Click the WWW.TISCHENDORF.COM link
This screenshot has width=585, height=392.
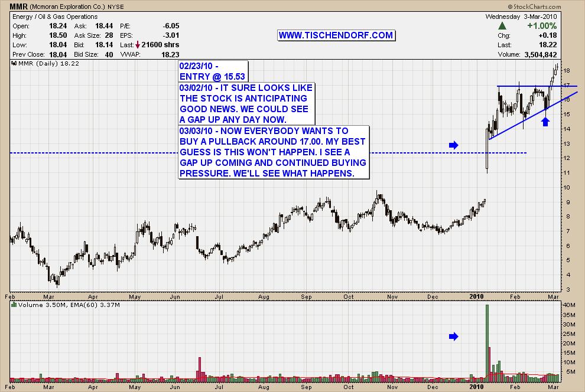pyautogui.click(x=336, y=35)
